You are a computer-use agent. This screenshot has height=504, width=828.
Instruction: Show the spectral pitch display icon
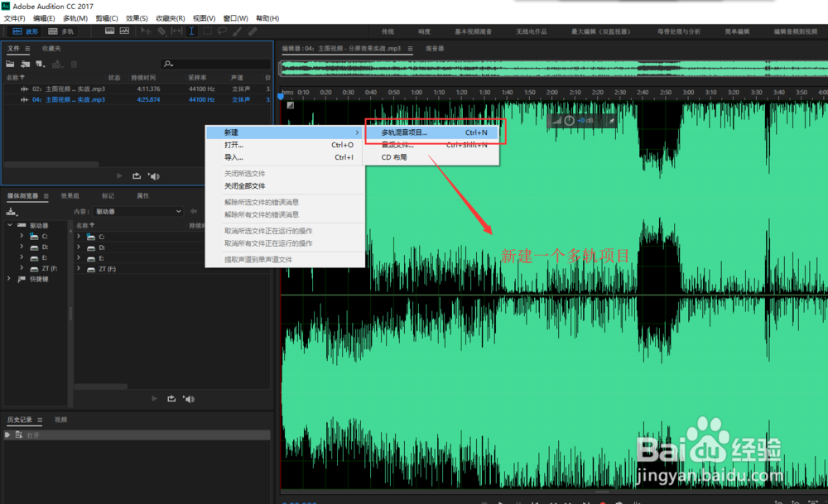pos(125,31)
